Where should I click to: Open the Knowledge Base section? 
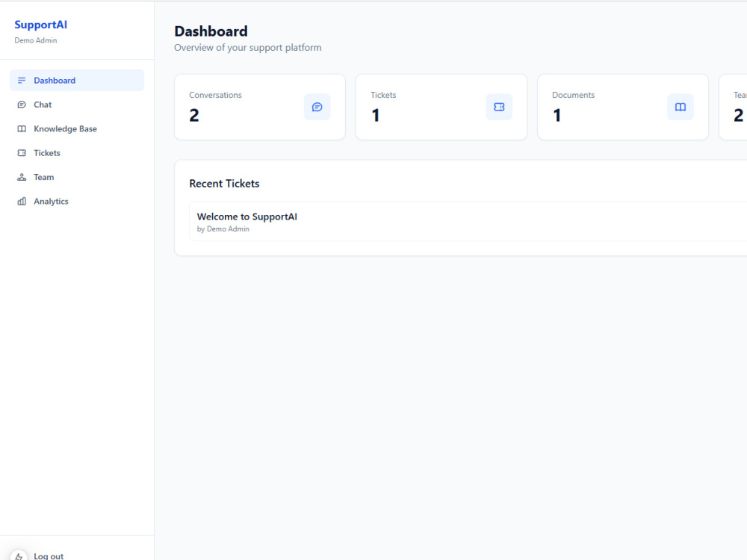tap(77, 129)
